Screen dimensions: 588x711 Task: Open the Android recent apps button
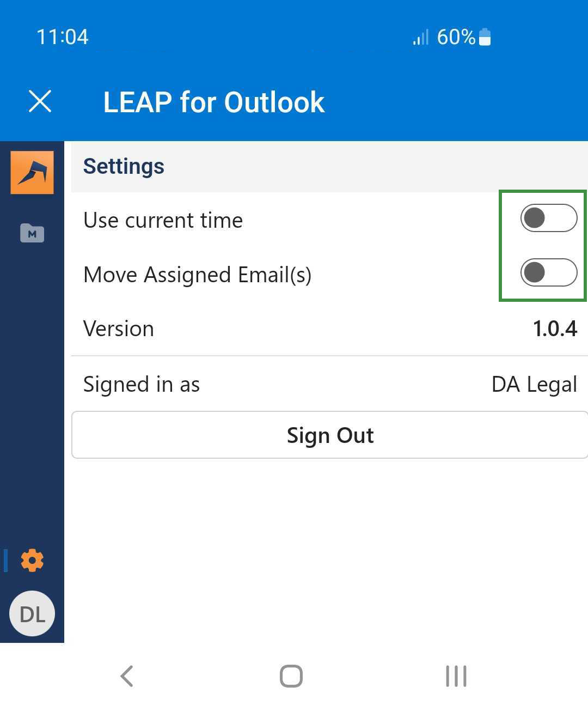pos(456,676)
